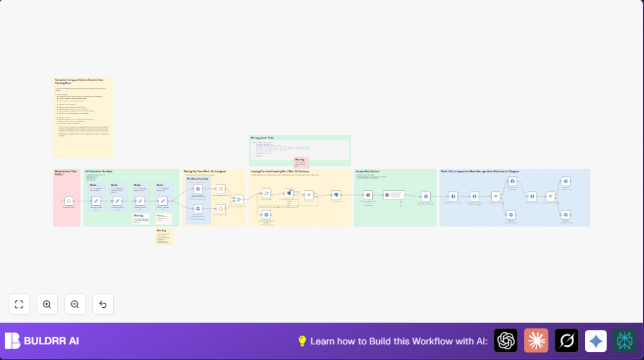Select the green If node in the yellow section
Viewport: 644px width, 360px height.
click(309, 195)
